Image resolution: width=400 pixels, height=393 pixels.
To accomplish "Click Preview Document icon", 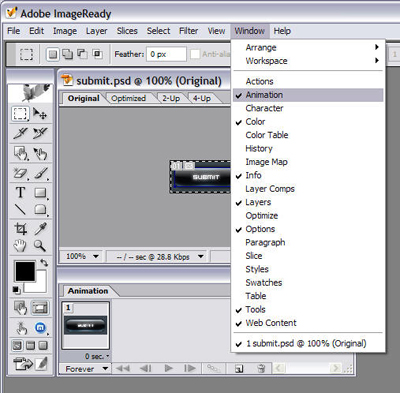I will click(21, 328).
